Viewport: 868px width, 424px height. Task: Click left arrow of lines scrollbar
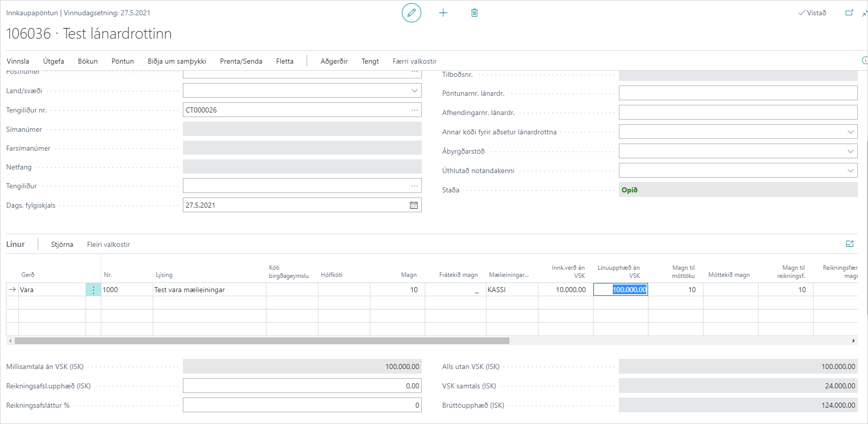10,341
